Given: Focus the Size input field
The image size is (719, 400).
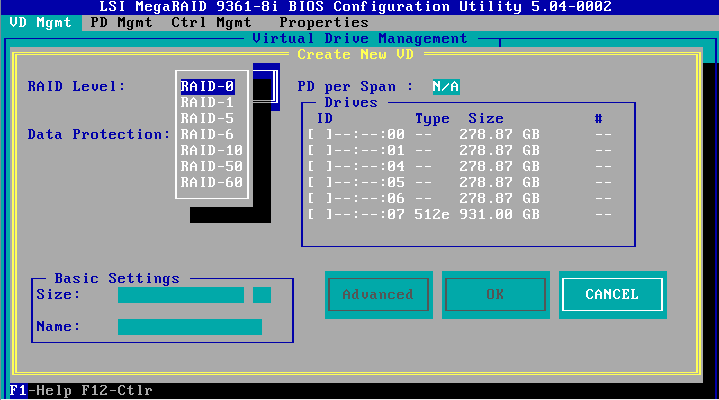Looking at the screenshot, I should click(181, 295).
